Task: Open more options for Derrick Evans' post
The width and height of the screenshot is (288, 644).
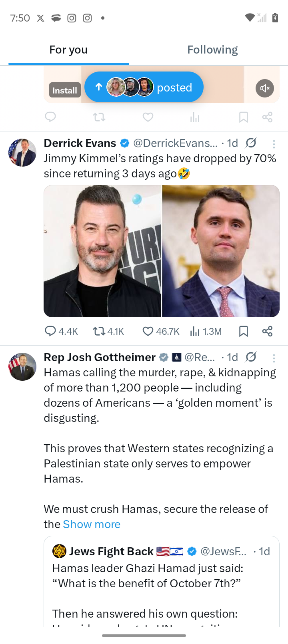Action: (x=274, y=144)
